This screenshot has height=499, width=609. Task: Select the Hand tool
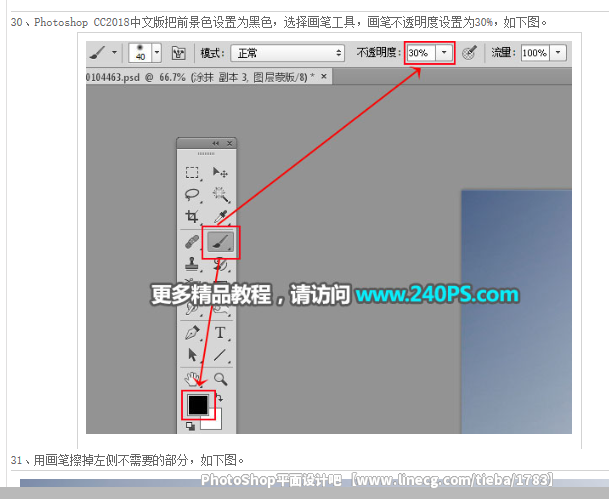pyautogui.click(x=192, y=379)
